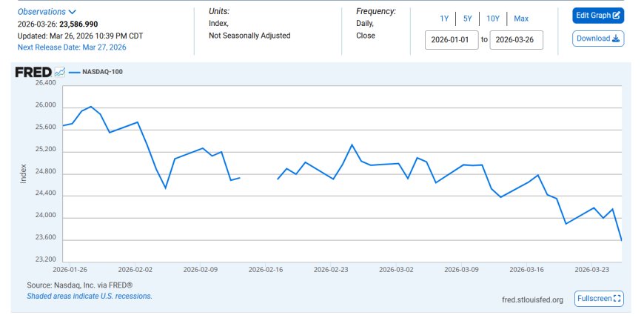Open 'Shaded areas indicate U.S. recessions' link

(90, 296)
